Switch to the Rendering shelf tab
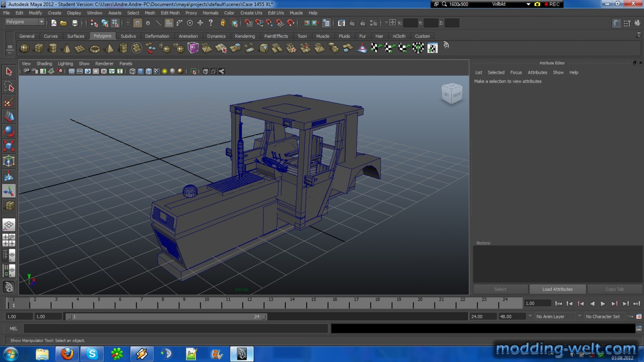Image resolution: width=644 pixels, height=362 pixels. tap(245, 36)
